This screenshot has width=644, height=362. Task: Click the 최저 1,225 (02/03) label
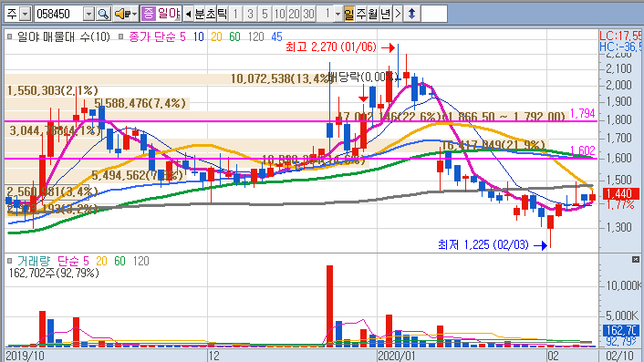(483, 244)
